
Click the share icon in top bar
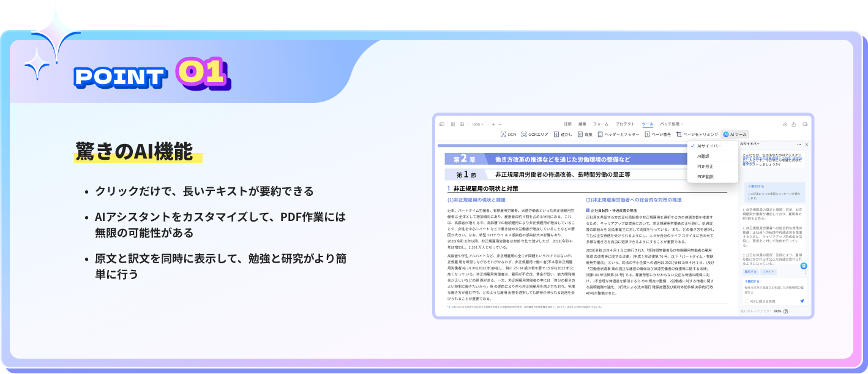(794, 124)
